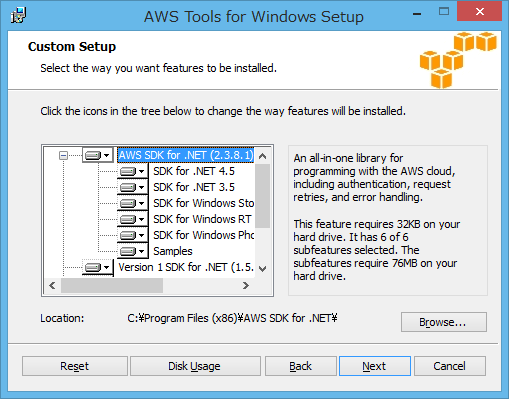Open install option dropdown for SDK for .NET 4.5
Screen dimensions: 509x399
132,171
